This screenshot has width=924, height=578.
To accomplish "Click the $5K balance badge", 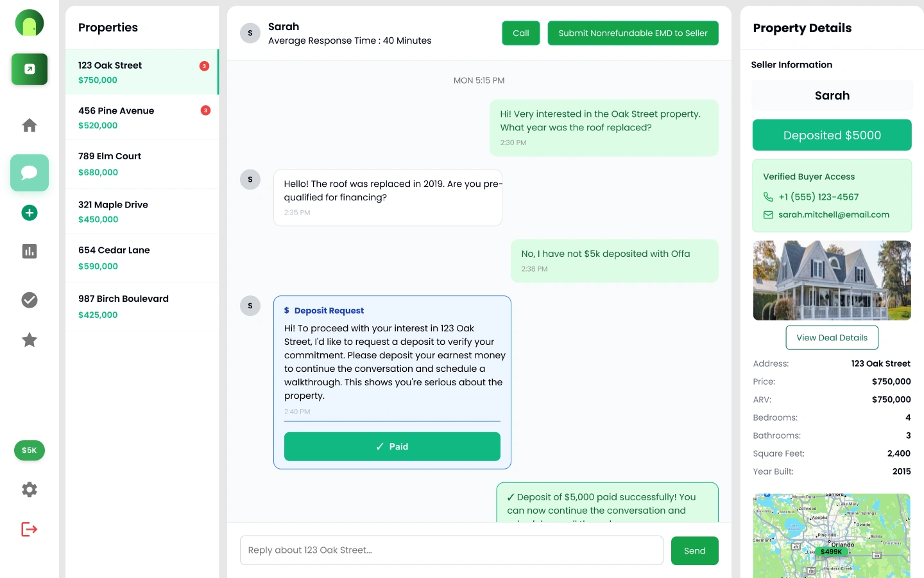I will point(30,450).
